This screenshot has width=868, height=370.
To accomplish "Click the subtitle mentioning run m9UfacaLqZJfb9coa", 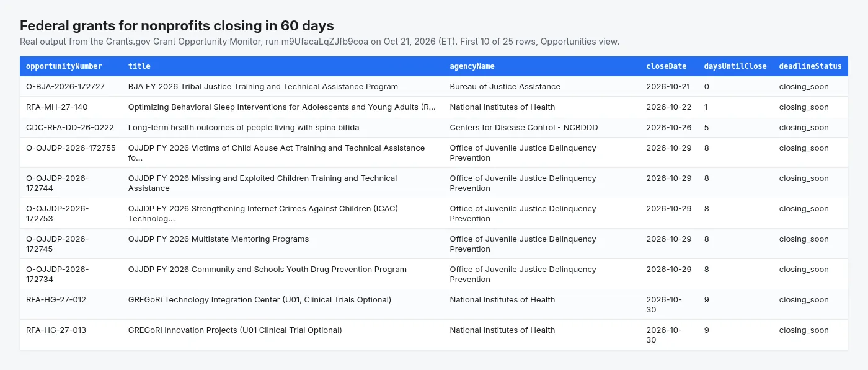I will coord(319,42).
